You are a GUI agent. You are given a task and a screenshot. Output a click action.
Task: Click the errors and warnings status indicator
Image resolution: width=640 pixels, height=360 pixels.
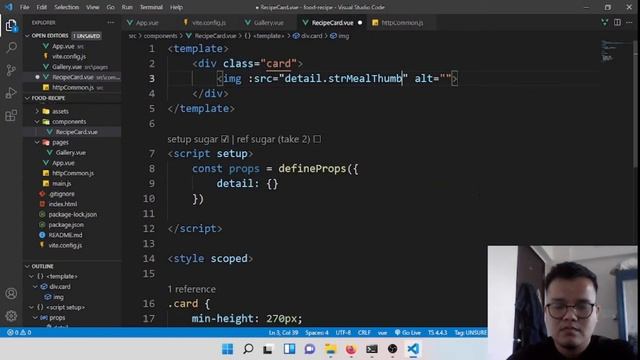(19, 333)
